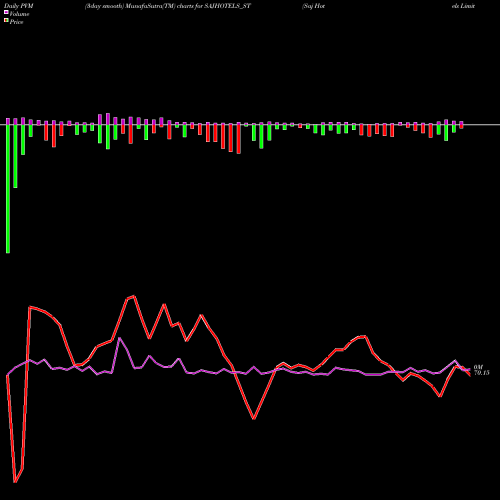Click the green-red Price legend swatch

coord(6,21)
